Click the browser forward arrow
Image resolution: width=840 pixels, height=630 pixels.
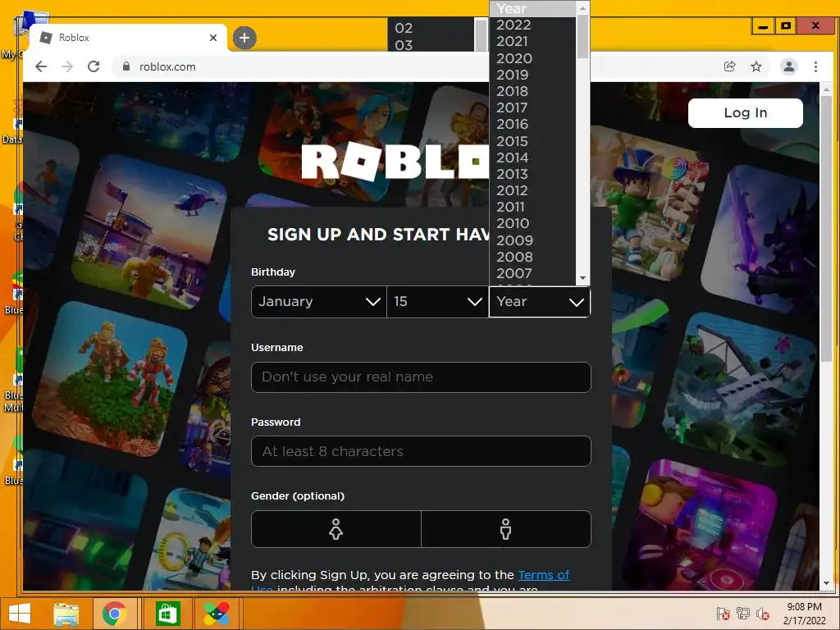click(67, 66)
